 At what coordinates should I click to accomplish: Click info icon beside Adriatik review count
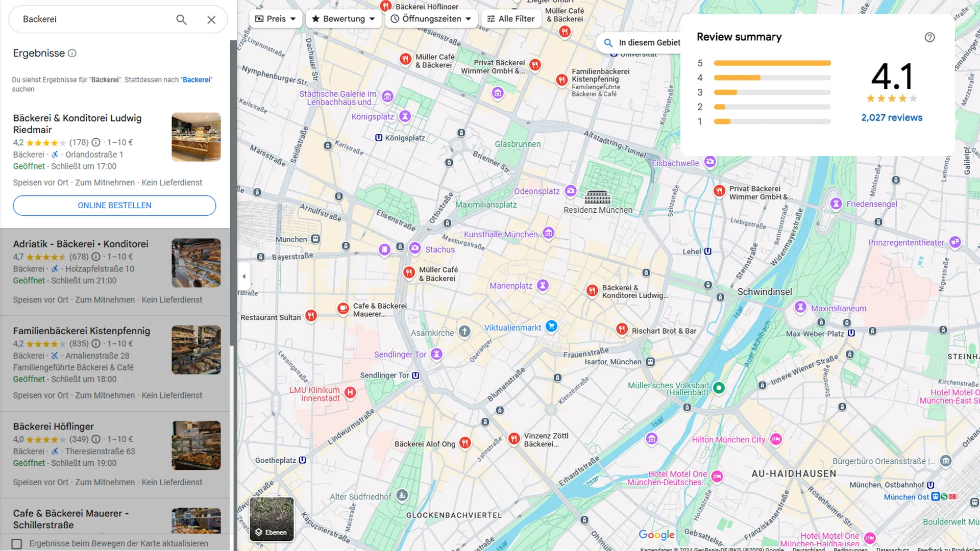pyautogui.click(x=96, y=257)
